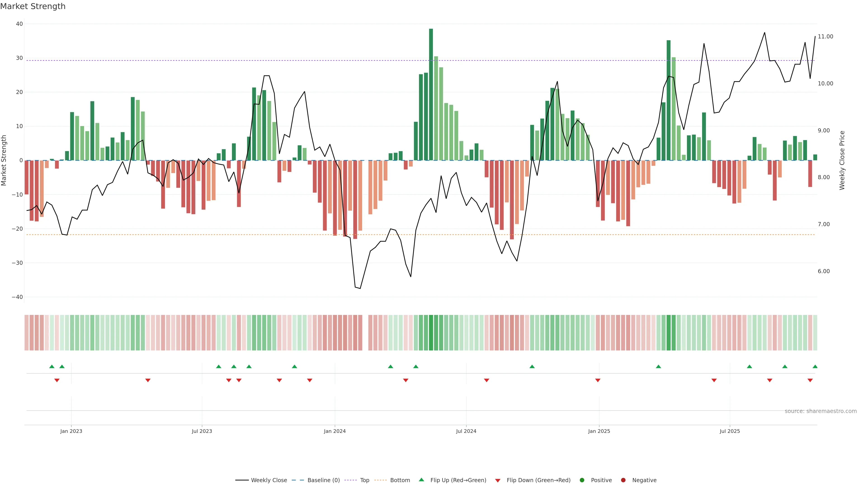Click the Jul 2024 x-axis label
The width and height of the screenshot is (868, 488).
[x=466, y=431]
